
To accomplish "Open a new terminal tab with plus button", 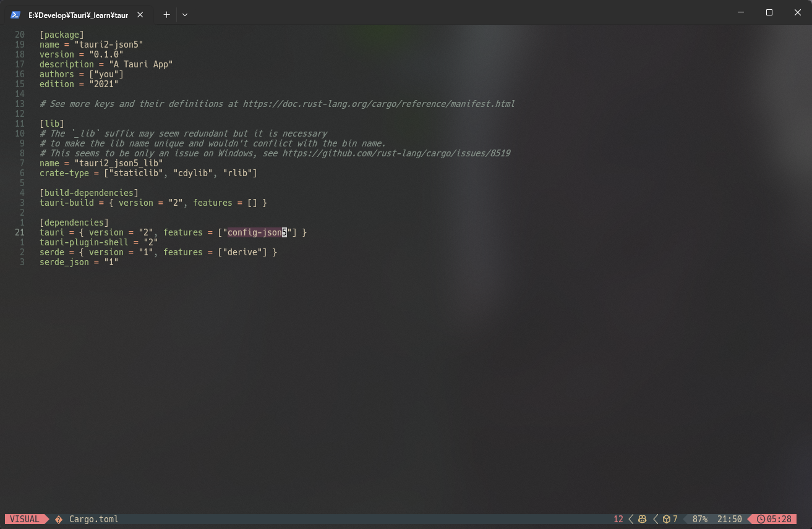I will click(x=166, y=14).
